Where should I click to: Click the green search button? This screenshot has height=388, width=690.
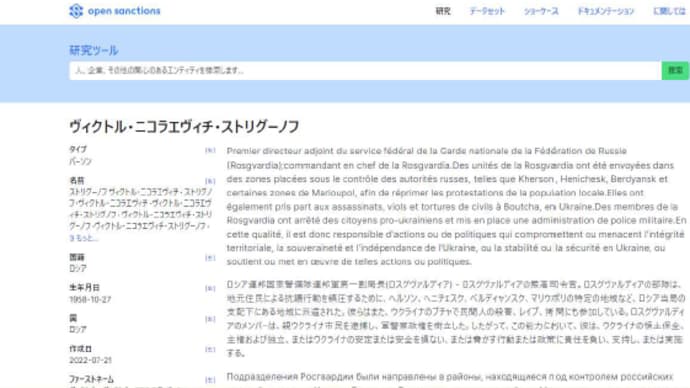coord(675,70)
